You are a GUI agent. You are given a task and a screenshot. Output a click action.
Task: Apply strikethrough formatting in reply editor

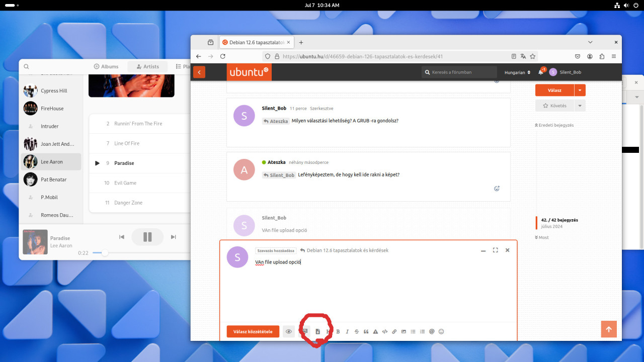click(357, 331)
